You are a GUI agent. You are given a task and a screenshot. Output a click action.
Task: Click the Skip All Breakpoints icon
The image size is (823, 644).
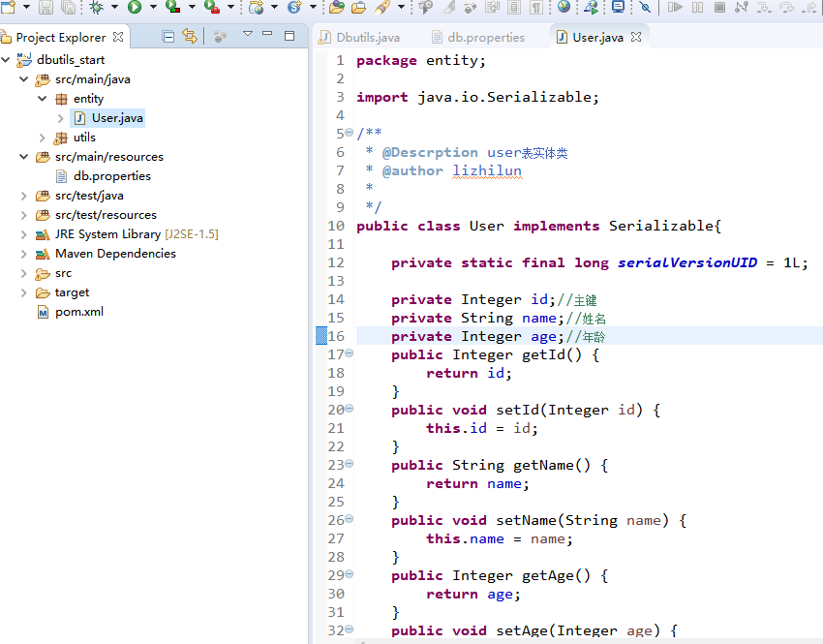tap(645, 7)
